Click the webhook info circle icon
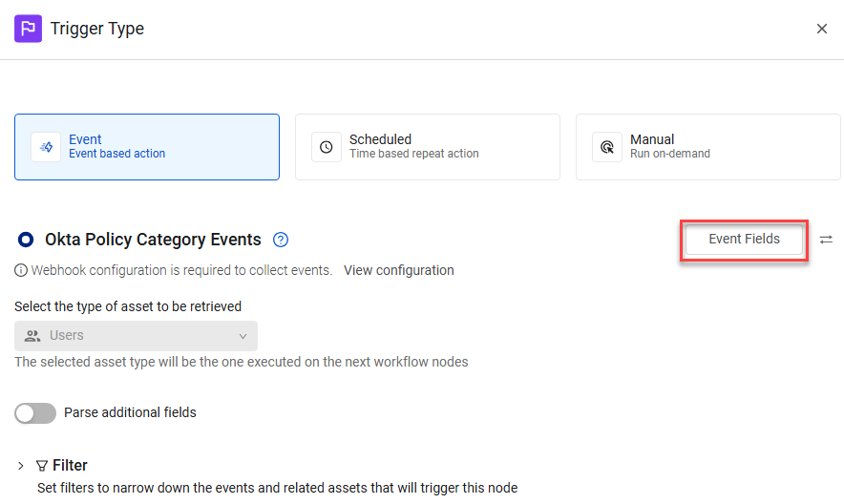The image size is (844, 504). (x=21, y=270)
